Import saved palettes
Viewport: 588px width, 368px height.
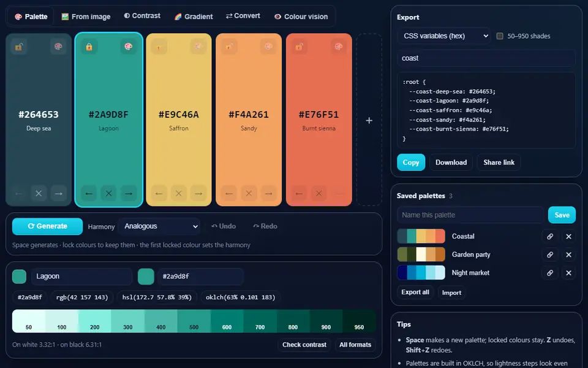pos(451,293)
